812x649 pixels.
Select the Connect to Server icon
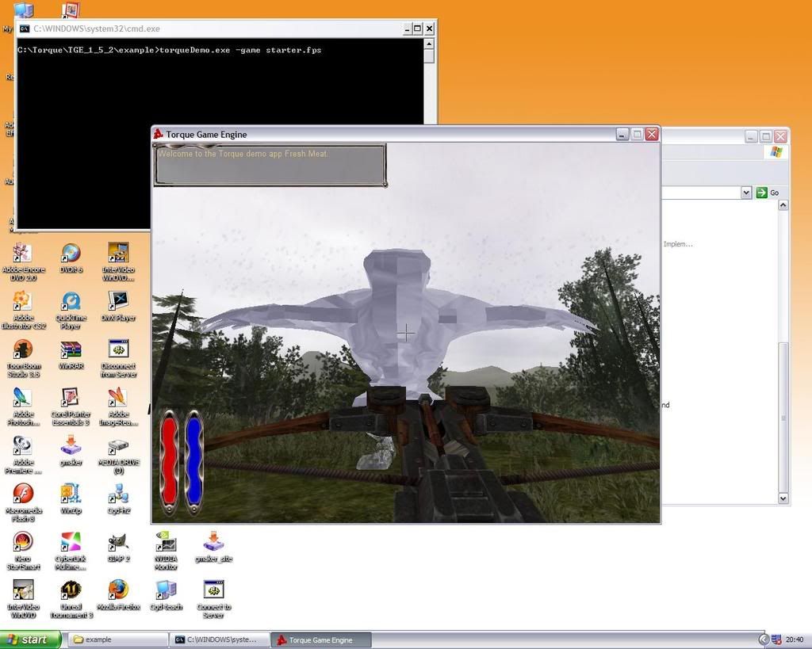pyautogui.click(x=214, y=599)
